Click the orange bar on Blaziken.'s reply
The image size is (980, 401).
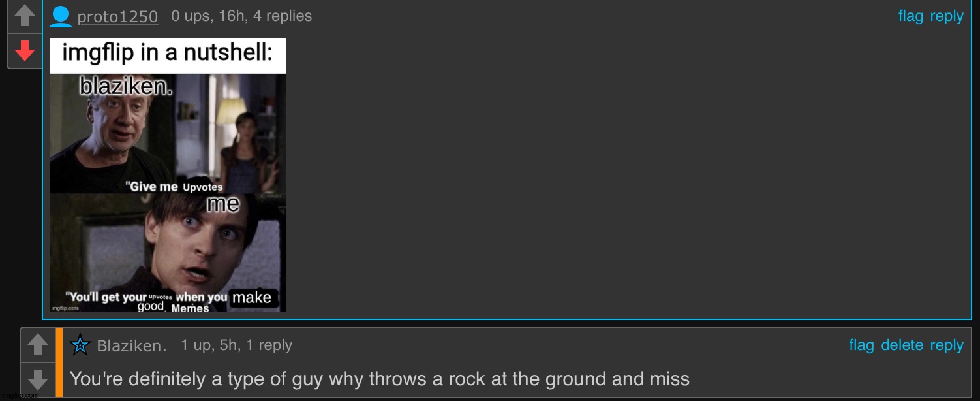59,362
